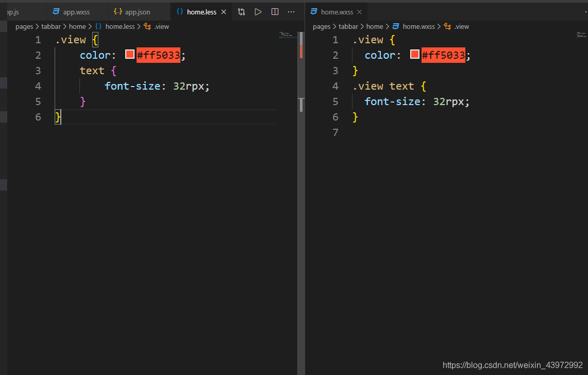Click '32rpx' value in home.wxss

[x=448, y=101]
